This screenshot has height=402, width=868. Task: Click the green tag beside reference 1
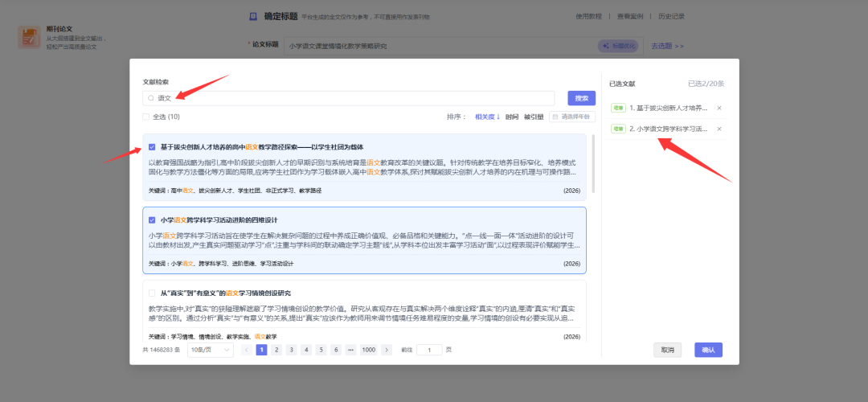pos(618,108)
